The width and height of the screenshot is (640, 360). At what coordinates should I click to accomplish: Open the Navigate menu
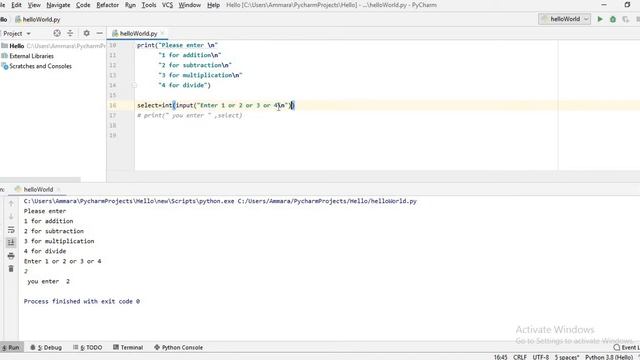(58, 5)
